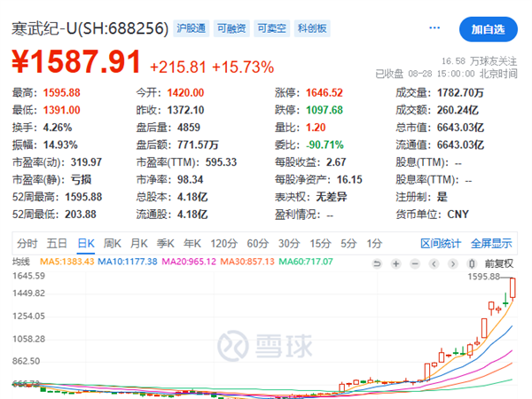Switch to 60分 interval tab
Viewport: 532px width, 399px height.
258,243
